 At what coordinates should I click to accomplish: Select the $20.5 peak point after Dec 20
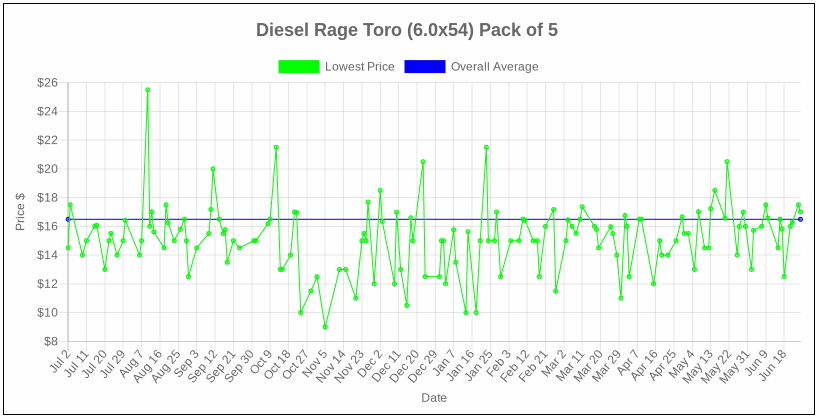tap(423, 162)
